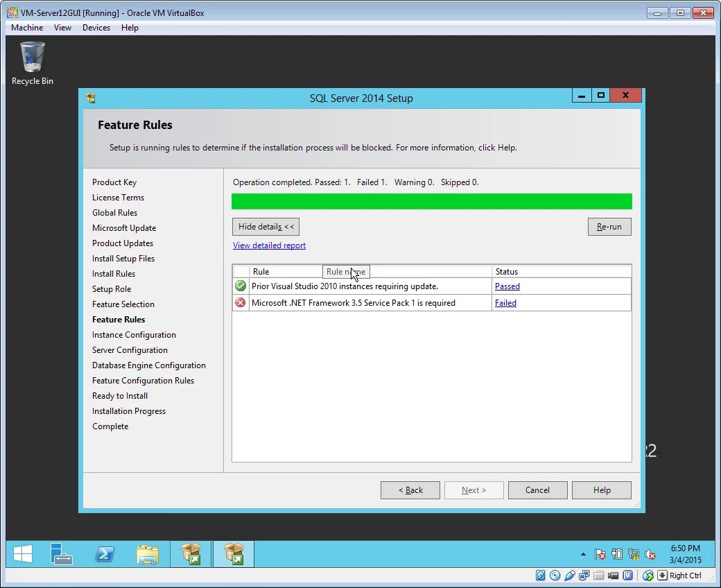Viewport: 721px width, 588px height.
Task: Switch to first SQL setup taskbar icon
Action: pos(191,554)
